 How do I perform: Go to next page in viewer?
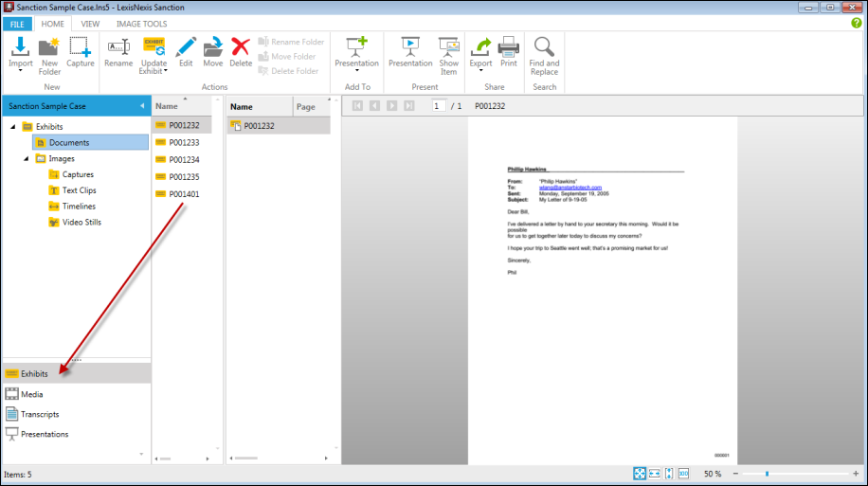pos(392,106)
